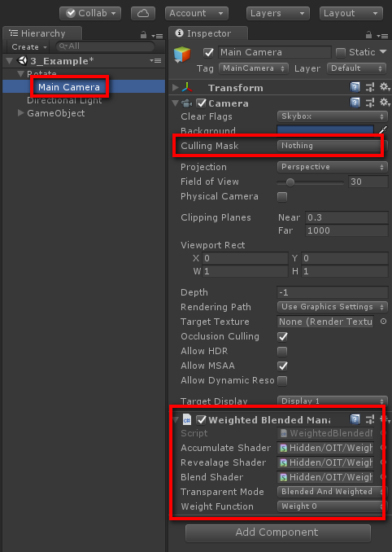Open Camera component help reference
Viewport: 392px width, 552px height.
click(355, 103)
